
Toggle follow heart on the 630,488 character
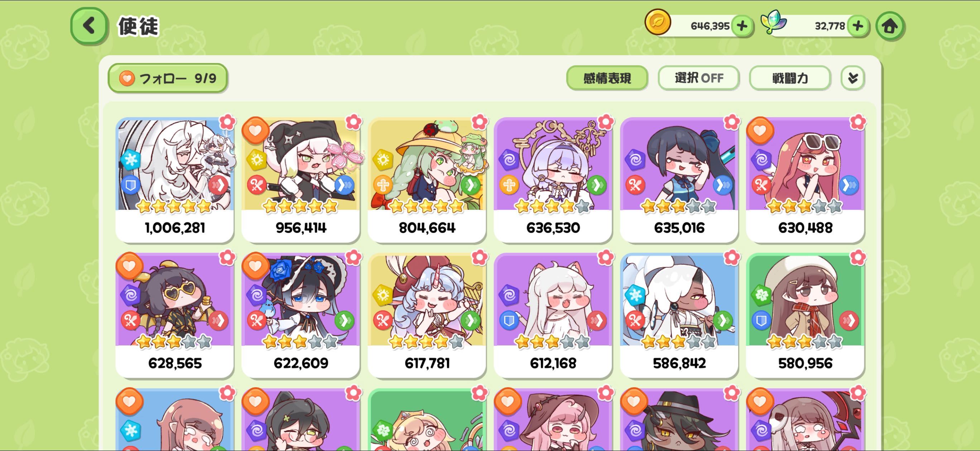760,130
